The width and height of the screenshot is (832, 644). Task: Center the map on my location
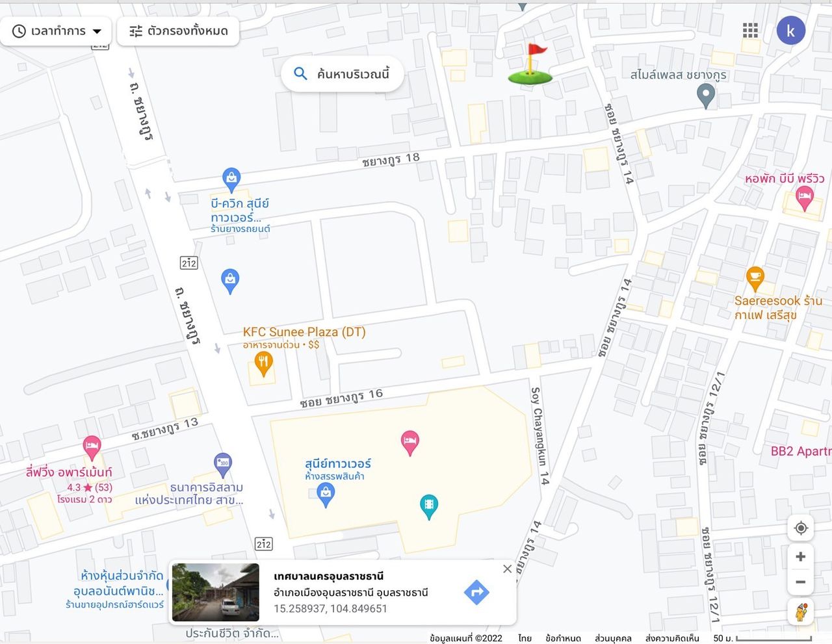tap(801, 528)
